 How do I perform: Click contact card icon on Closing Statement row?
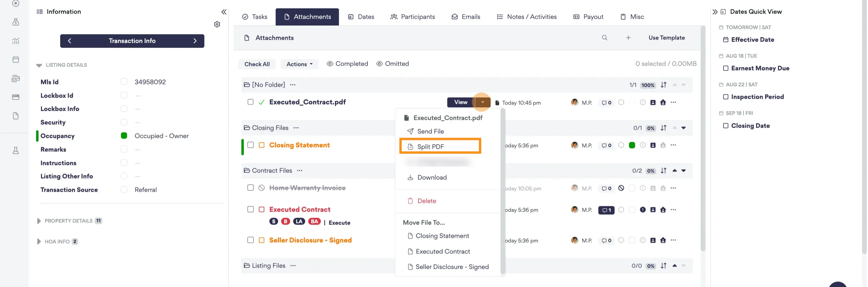[x=653, y=145]
